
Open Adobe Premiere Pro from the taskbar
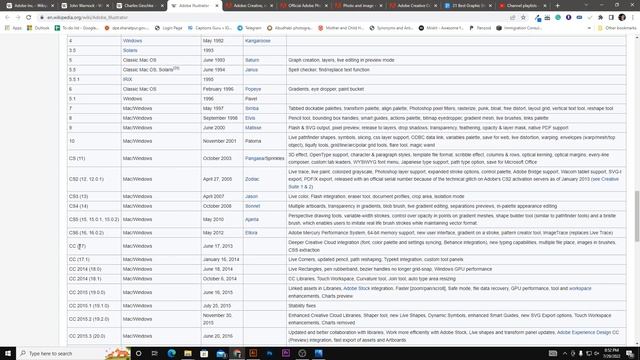pos(286,353)
